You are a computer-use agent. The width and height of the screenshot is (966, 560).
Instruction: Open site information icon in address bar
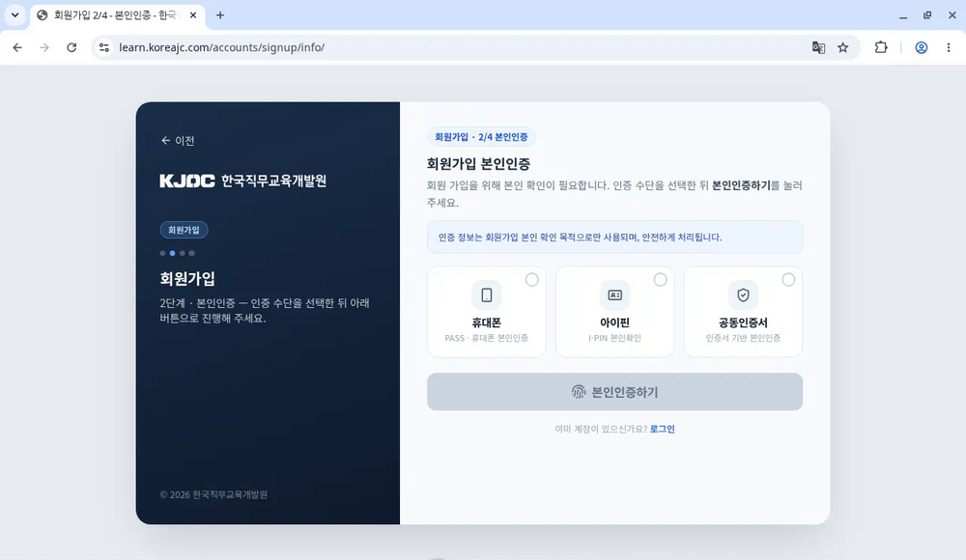click(104, 47)
